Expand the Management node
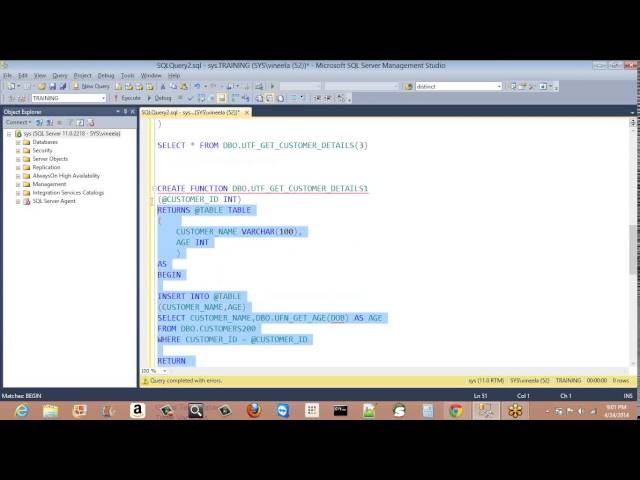The image size is (640, 480). click(18, 184)
